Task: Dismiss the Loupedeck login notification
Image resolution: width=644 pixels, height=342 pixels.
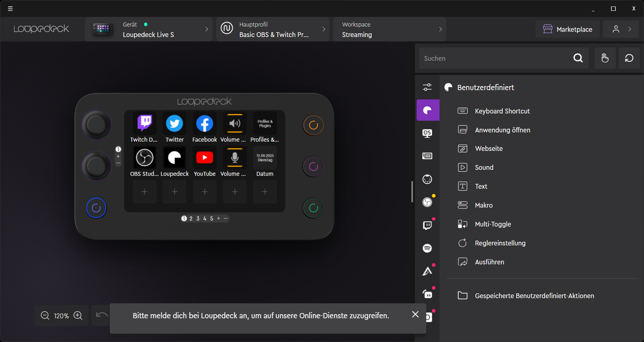Action: pyautogui.click(x=415, y=314)
